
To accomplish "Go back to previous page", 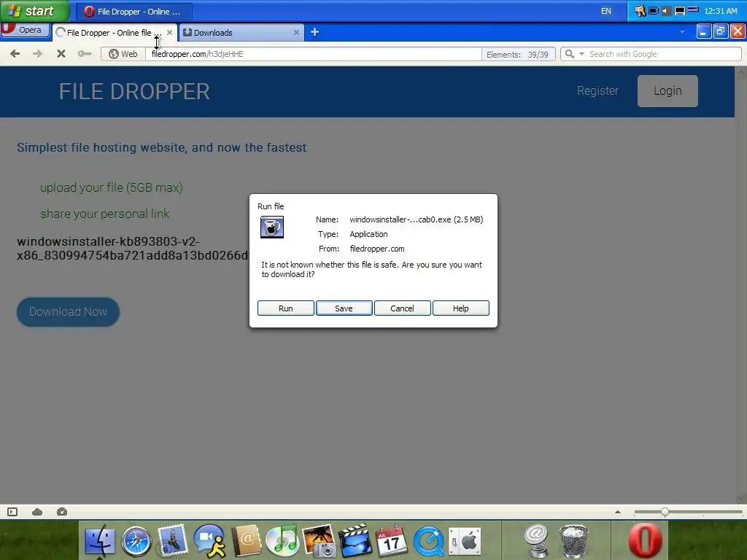I will 15,54.
